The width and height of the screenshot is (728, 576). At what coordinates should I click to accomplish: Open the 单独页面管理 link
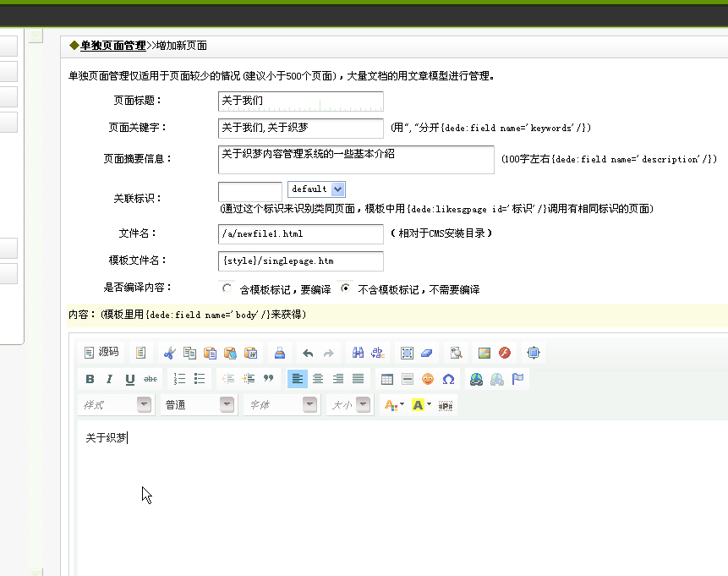click(112, 46)
